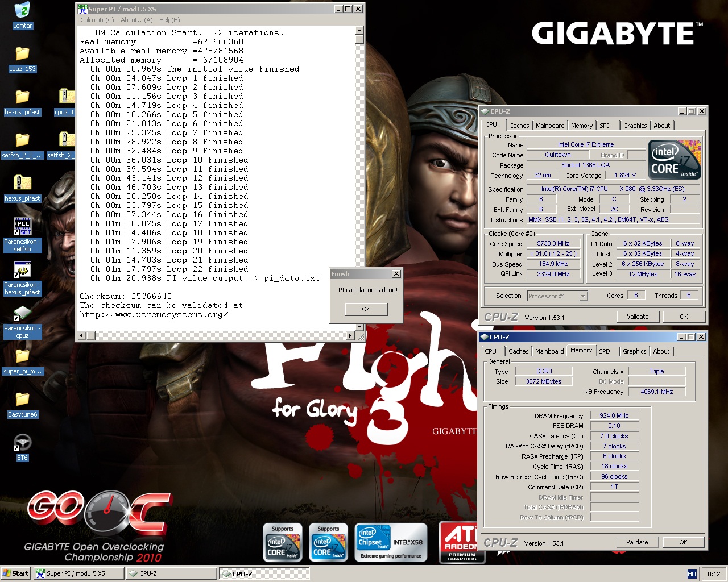Open Mainboard tab in upper CPU-Z window
Screen dimensions: 728x582
[x=550, y=126]
